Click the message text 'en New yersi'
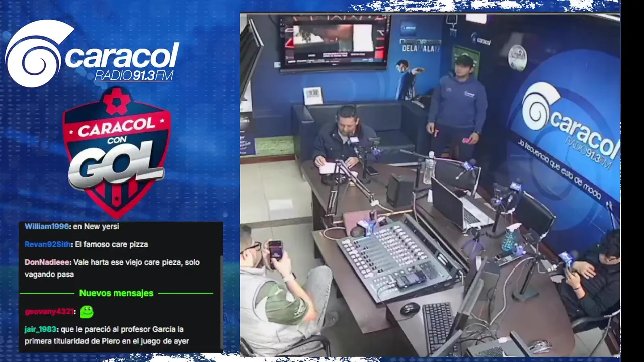Screen dimensions: 644x362 (x=96, y=226)
